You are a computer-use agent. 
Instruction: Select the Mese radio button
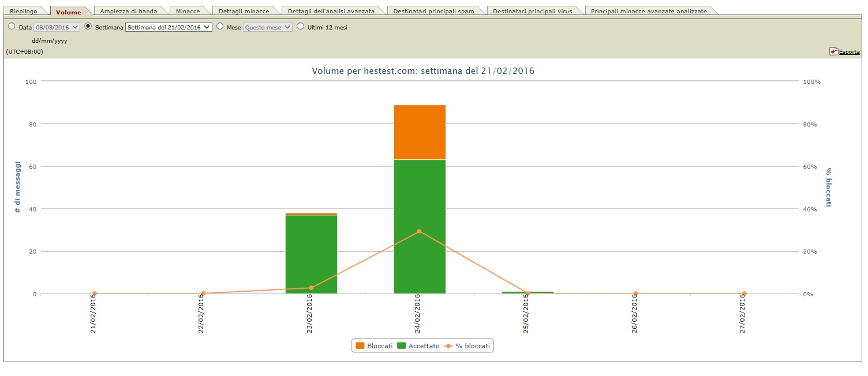click(x=220, y=27)
